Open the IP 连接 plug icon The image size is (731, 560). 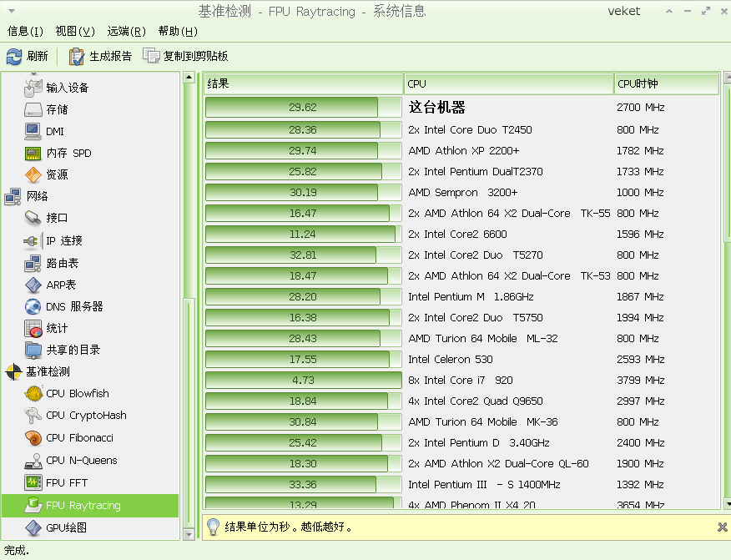point(32,240)
